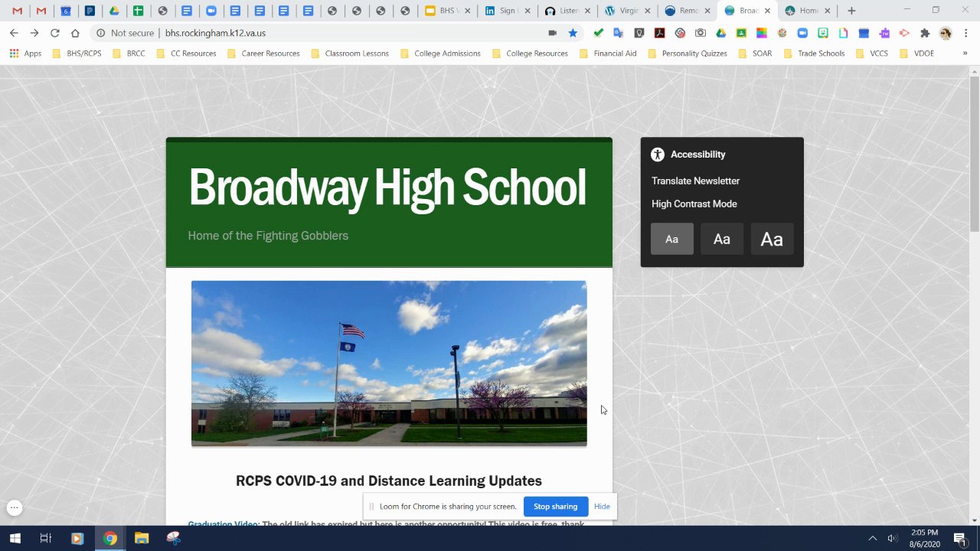The height and width of the screenshot is (551, 980).
Task: Expand the CC Resources bookmark folder
Action: tap(186, 54)
